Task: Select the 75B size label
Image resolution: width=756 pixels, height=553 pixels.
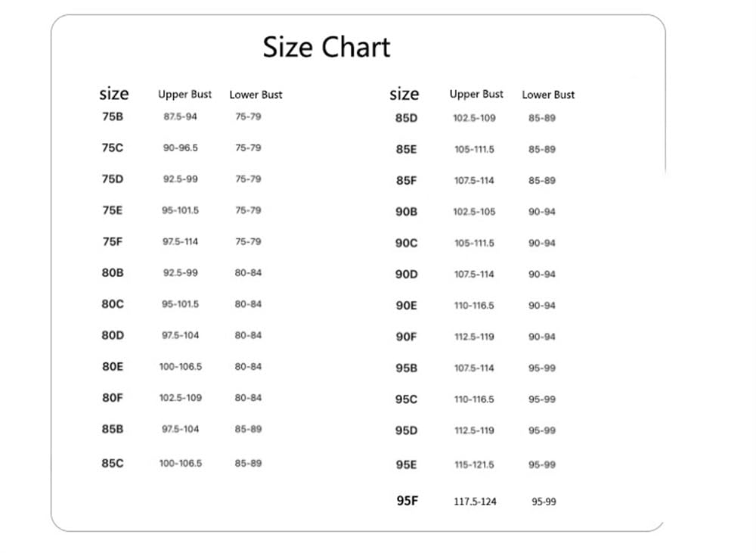Action: 113,117
